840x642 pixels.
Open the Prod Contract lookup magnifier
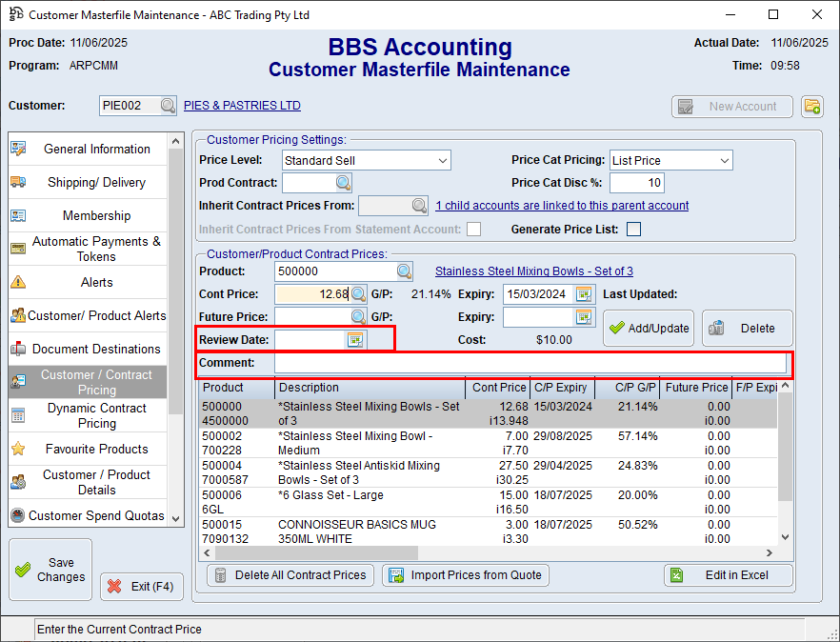pyautogui.click(x=343, y=183)
